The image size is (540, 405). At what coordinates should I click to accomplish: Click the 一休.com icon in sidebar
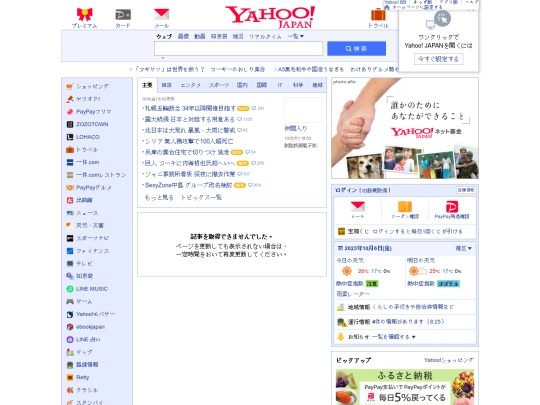pyautogui.click(x=70, y=162)
